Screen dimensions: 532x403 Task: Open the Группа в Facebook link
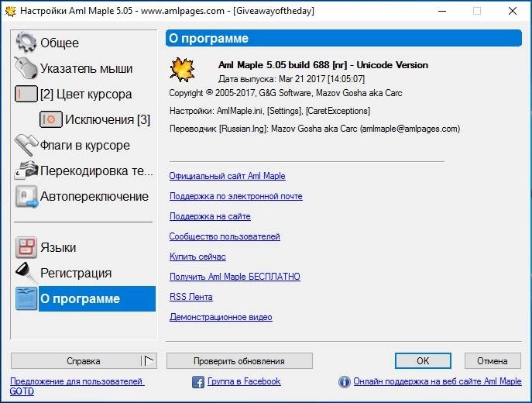[244, 381]
